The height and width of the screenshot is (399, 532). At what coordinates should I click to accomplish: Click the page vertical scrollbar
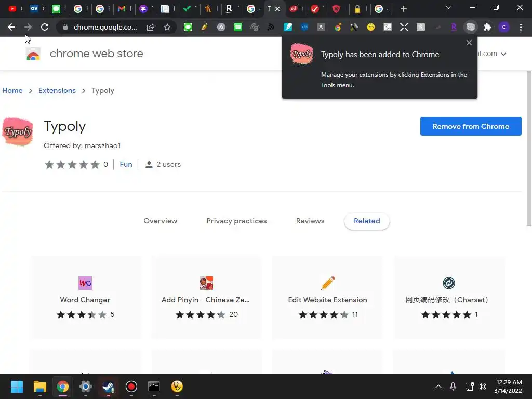coord(529,148)
